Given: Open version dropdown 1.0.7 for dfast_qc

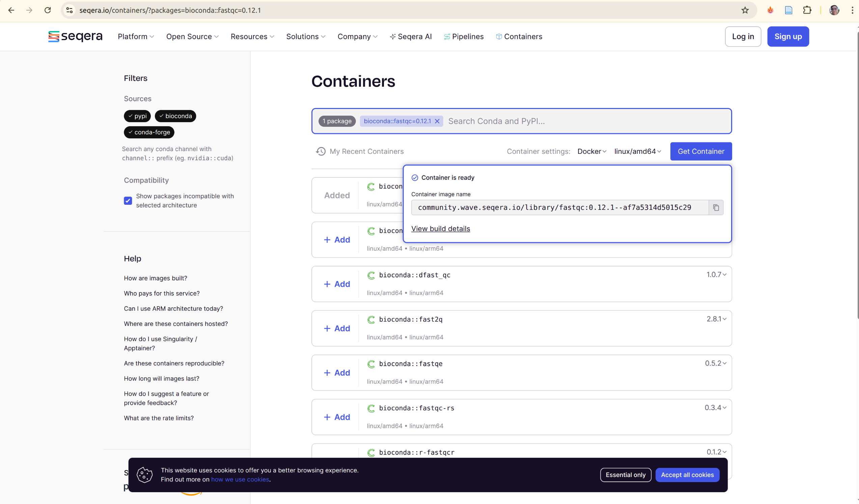Looking at the screenshot, I should (x=716, y=275).
